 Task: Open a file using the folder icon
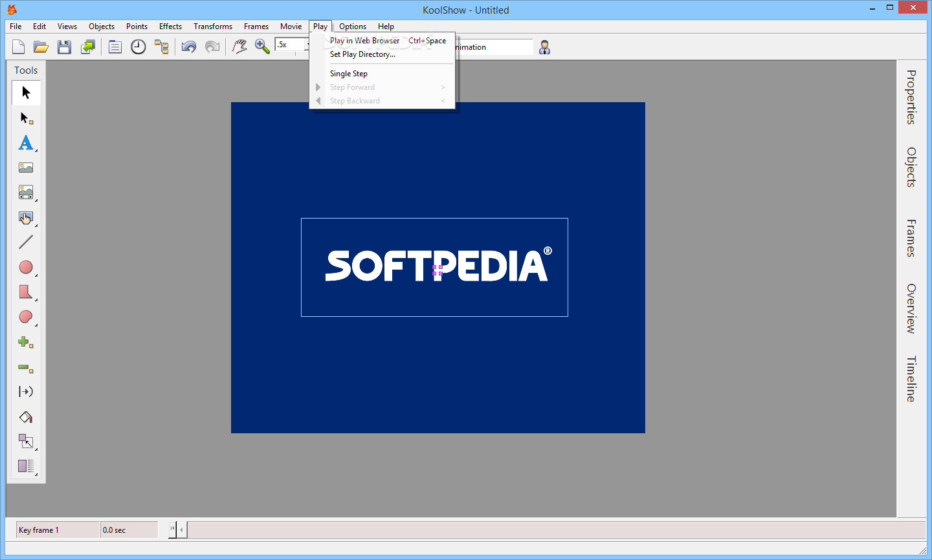(x=41, y=47)
